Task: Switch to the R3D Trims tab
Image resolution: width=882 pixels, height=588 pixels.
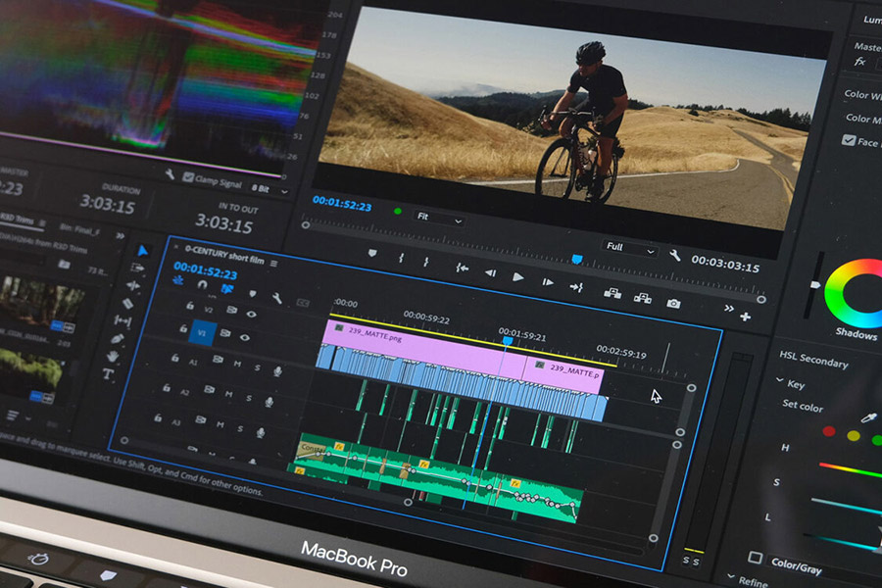Action: (17, 219)
